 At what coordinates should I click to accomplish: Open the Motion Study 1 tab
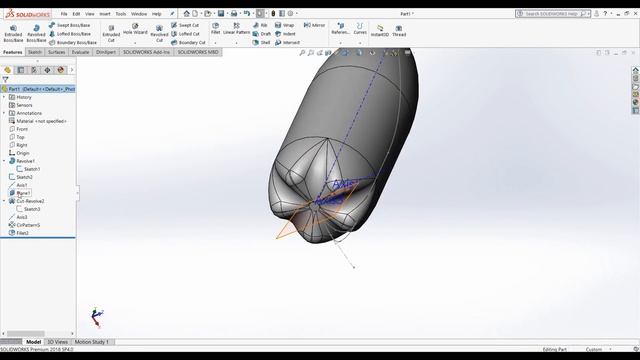click(92, 342)
